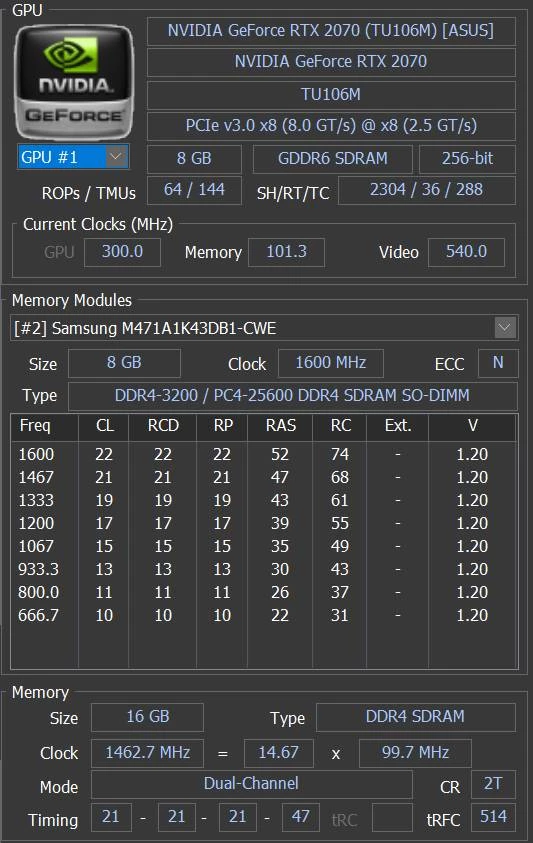The image size is (533, 843).
Task: Click the 1462.7 MHz memory clock value
Action: [147, 753]
